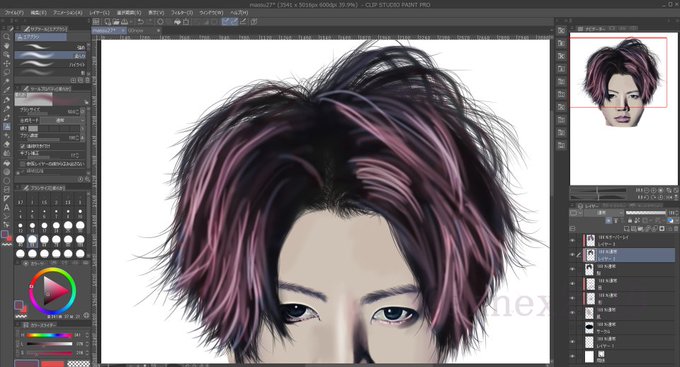680x367 pixels.
Task: Enable 参照レイヤーの線からはみ出さない checkbox
Action: tap(22, 164)
